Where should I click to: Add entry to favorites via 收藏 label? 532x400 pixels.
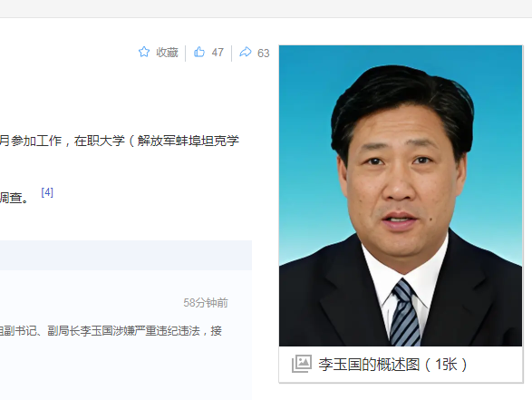coord(167,53)
